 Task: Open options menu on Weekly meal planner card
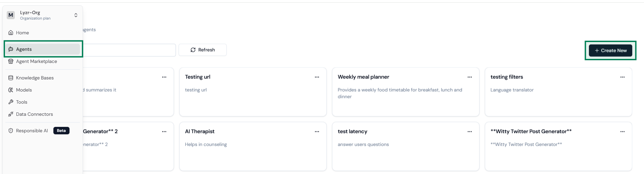point(470,77)
